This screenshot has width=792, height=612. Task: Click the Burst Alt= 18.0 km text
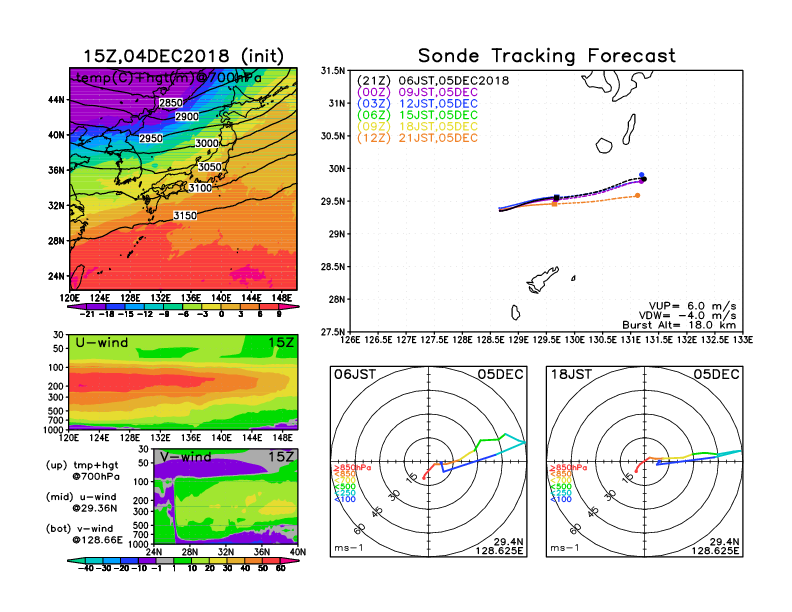click(693, 326)
